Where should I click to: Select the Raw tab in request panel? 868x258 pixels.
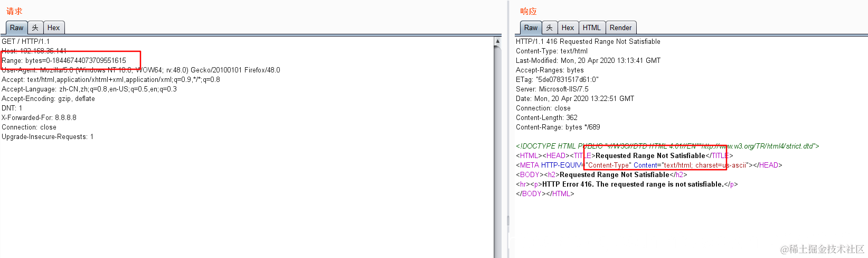(x=16, y=27)
